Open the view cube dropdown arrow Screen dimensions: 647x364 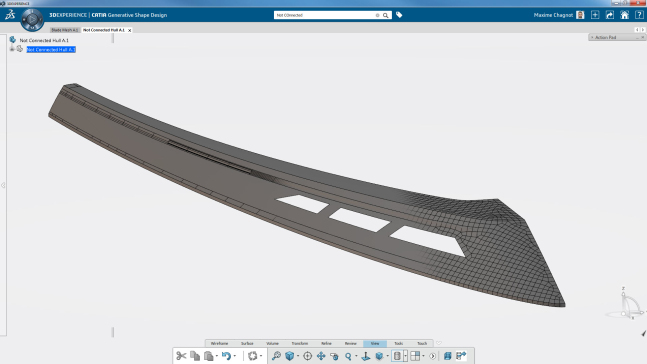298,356
